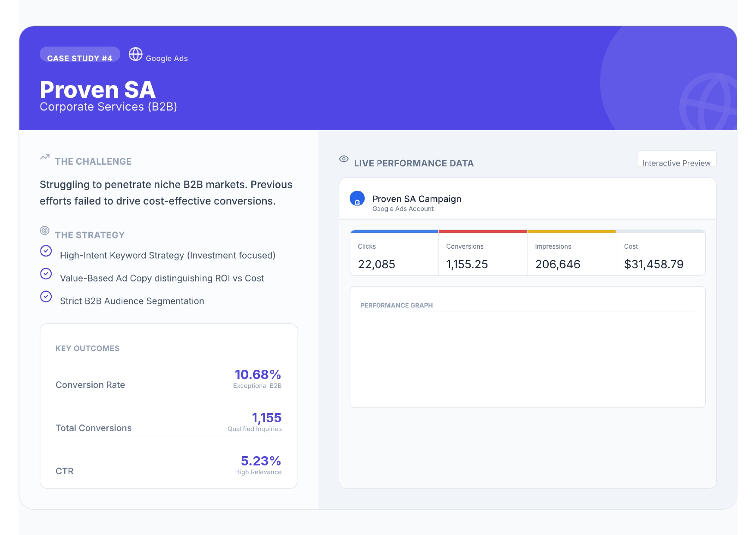Click the Exceptional B2B caption
Image resolution: width=756 pixels, height=535 pixels.
coord(257,386)
